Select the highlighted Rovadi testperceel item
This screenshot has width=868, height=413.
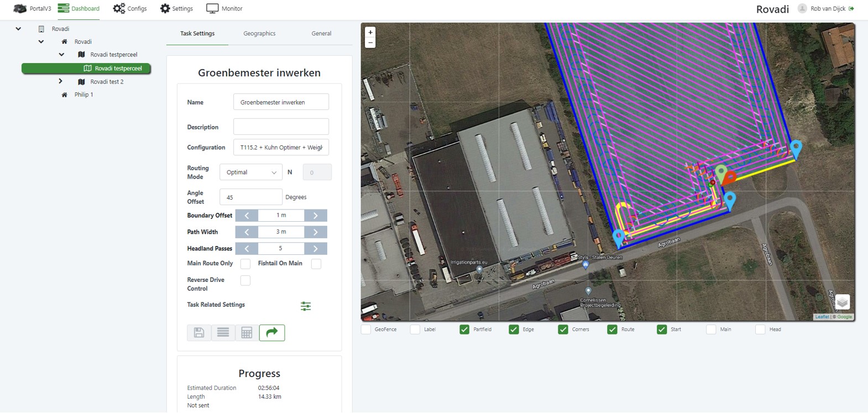point(86,69)
